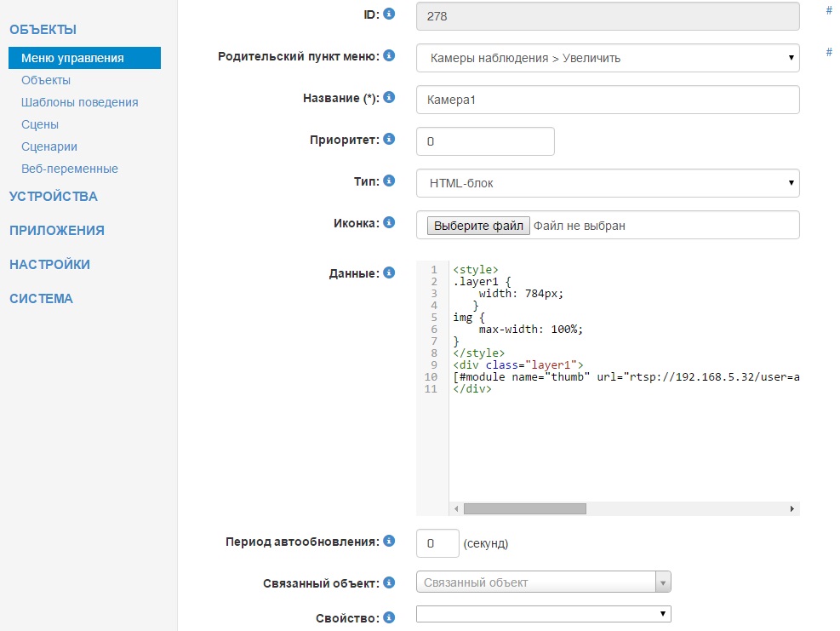This screenshot has height=631, width=840.
Task: Click the info icon next to ID
Action: pyautogui.click(x=389, y=14)
